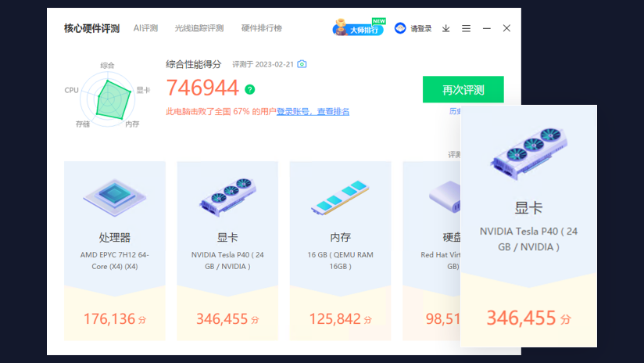This screenshot has height=363, width=644.
Task: Click AMD EPYC 7H12 64-Core text
Action: (115, 261)
